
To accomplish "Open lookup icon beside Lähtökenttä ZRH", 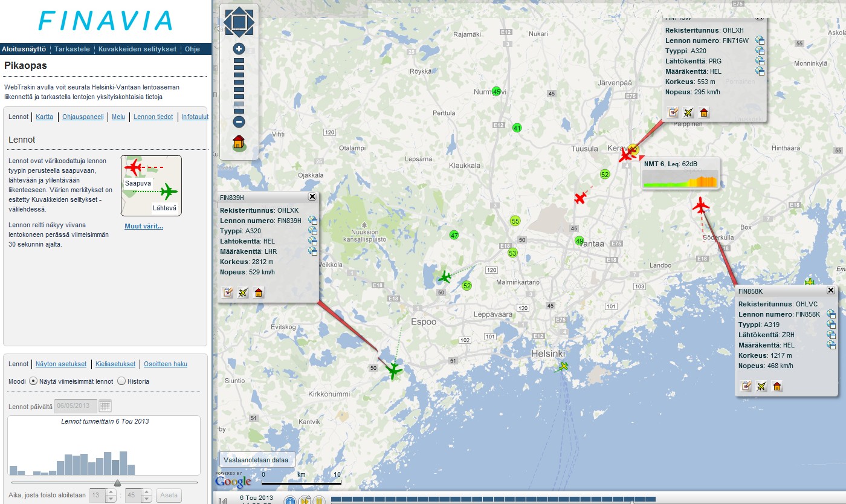I will 831,335.
